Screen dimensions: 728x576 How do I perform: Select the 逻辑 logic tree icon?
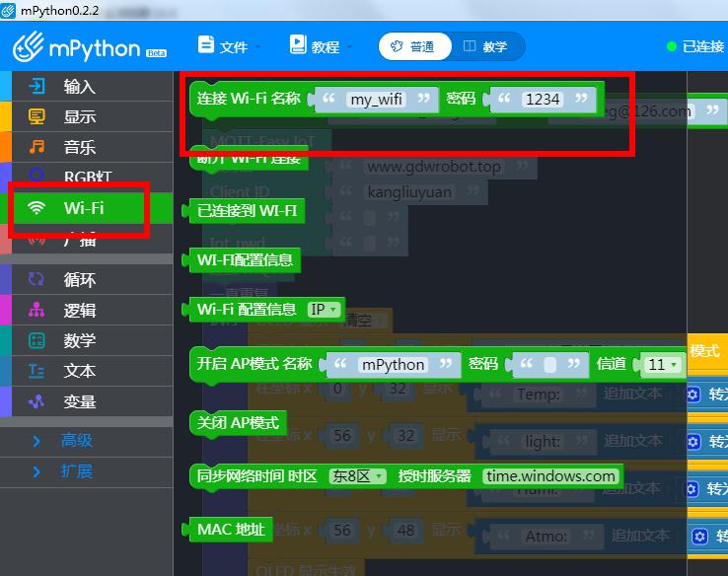(x=36, y=310)
